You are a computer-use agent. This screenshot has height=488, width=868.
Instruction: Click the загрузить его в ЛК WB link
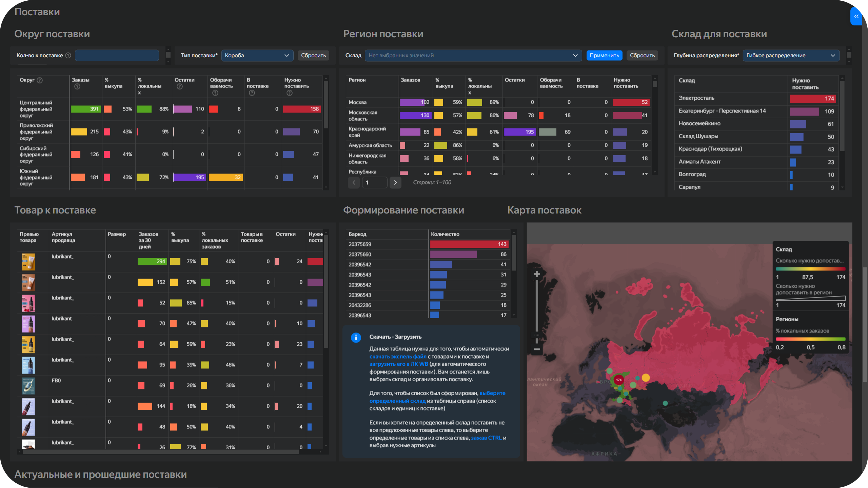[398, 364]
